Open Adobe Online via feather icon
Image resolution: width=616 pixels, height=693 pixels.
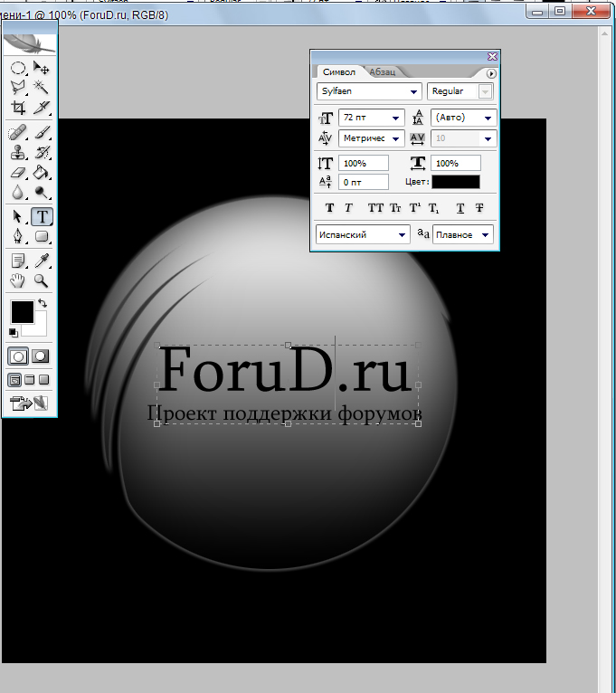[30, 43]
